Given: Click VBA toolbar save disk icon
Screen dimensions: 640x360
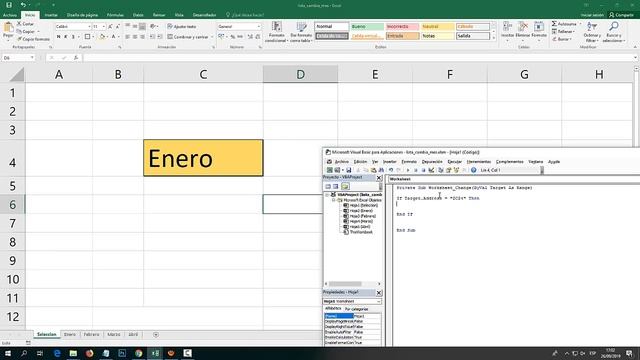Looking at the screenshot, I should tap(348, 170).
